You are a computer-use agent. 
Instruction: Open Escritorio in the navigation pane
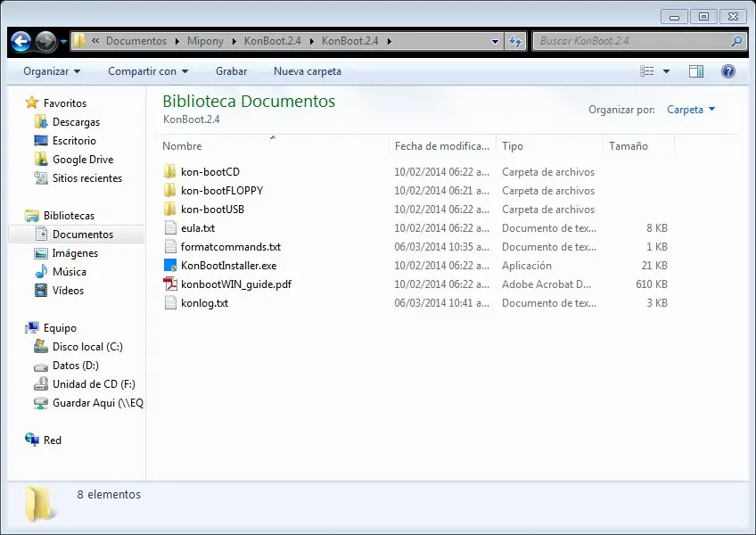[74, 141]
